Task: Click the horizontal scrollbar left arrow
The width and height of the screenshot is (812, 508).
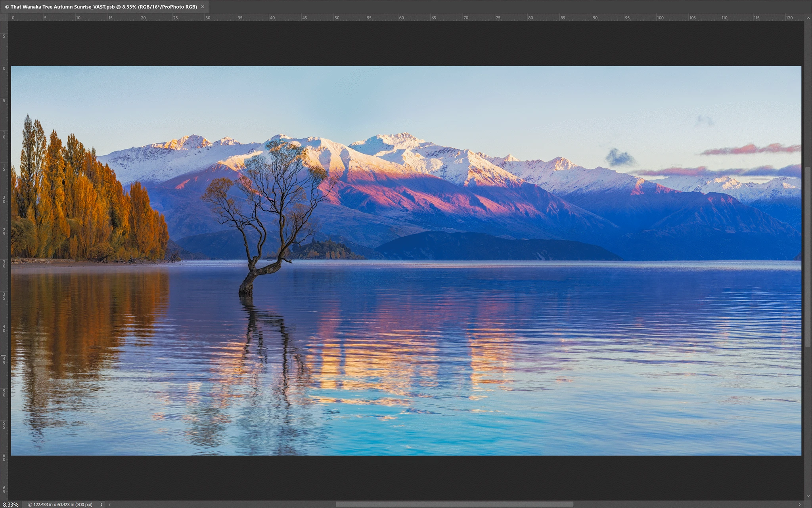Action: point(109,504)
